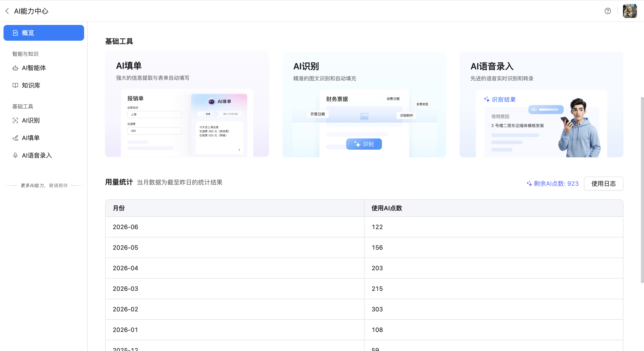Viewport: 644px width, 351px height.
Task: Click the 用量统计 section heading
Action: [x=119, y=182]
